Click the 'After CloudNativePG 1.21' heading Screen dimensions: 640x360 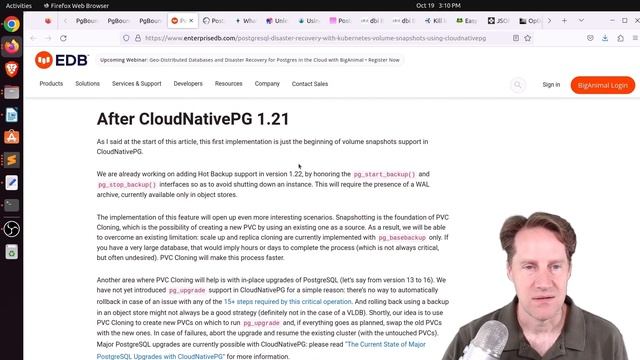pos(193,119)
